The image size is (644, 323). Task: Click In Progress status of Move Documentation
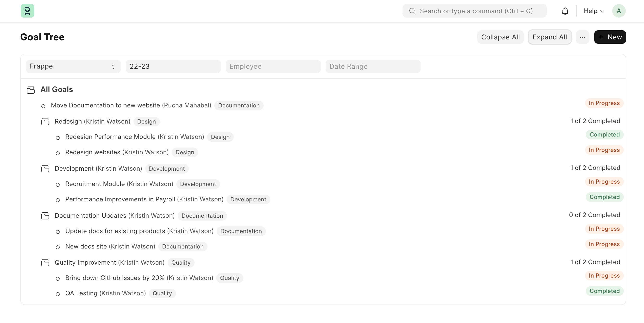(x=604, y=103)
